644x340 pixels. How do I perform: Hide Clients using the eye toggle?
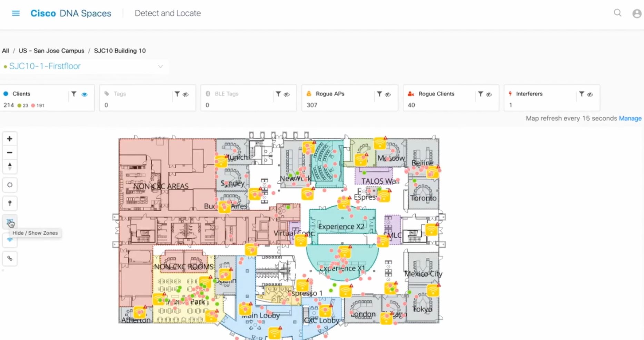point(85,94)
